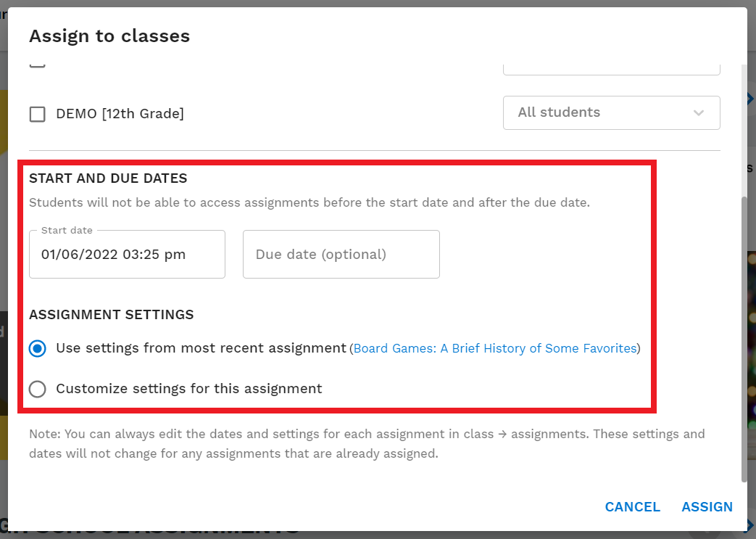Click the Due date (optional) field
Viewport: 756px width, 539px height.
[341, 254]
